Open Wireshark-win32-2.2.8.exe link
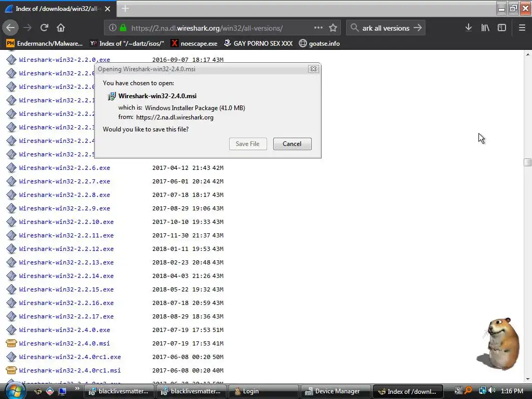This screenshot has height=399, width=532. coord(64,195)
